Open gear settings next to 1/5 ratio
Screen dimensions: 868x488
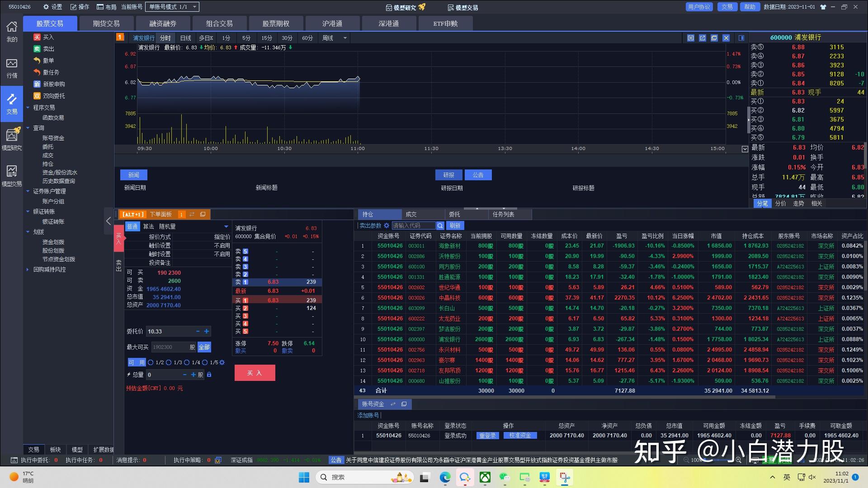222,362
